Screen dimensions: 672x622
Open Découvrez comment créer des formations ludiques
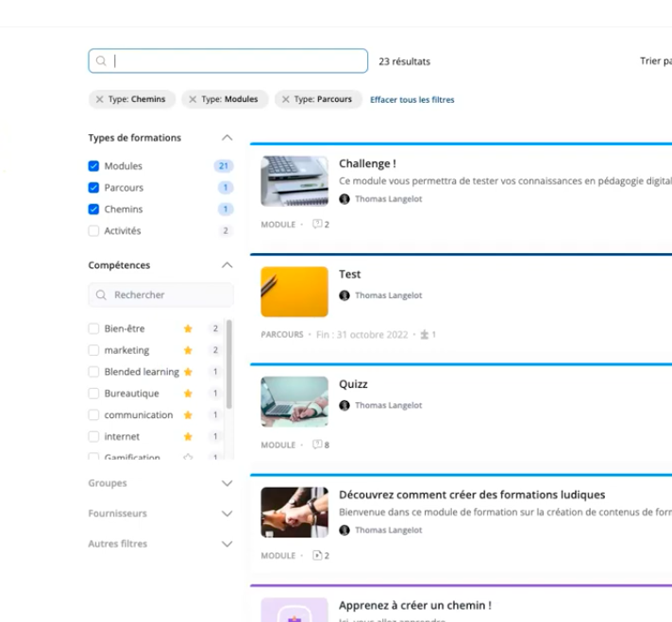(x=472, y=495)
